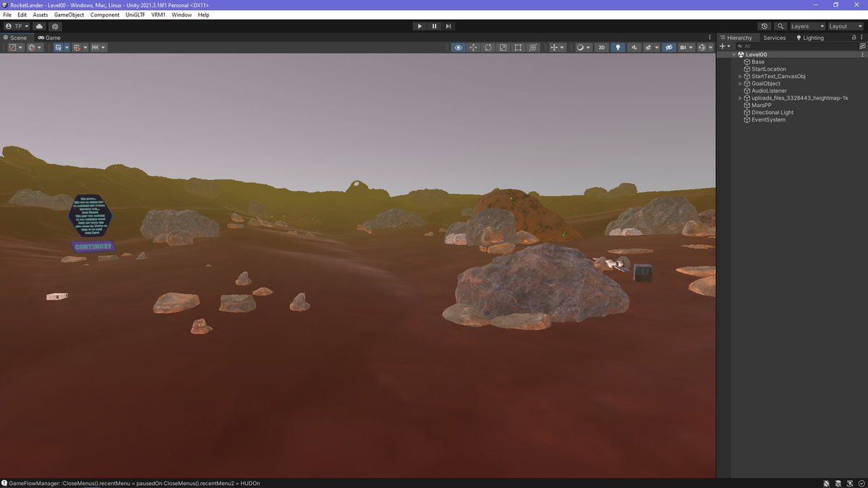Open the Component menu
The width and height of the screenshot is (868, 488).
(x=105, y=14)
